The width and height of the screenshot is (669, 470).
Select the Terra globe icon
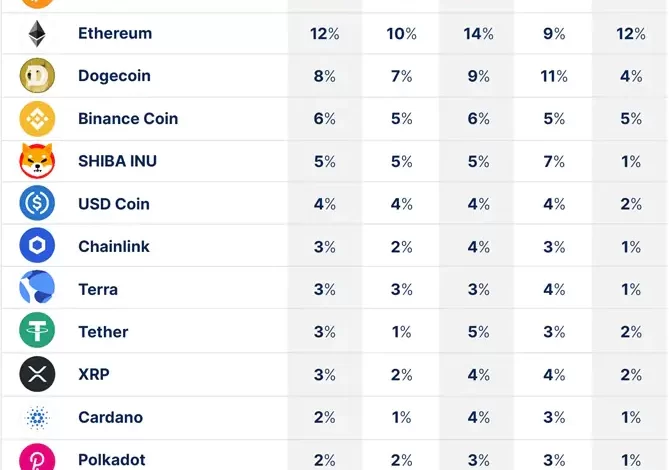pos(37,289)
